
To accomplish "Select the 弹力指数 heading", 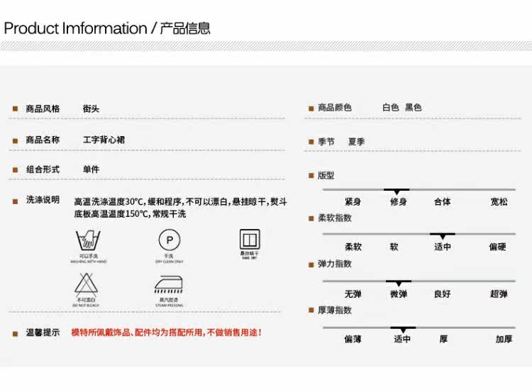I will pos(335,264).
